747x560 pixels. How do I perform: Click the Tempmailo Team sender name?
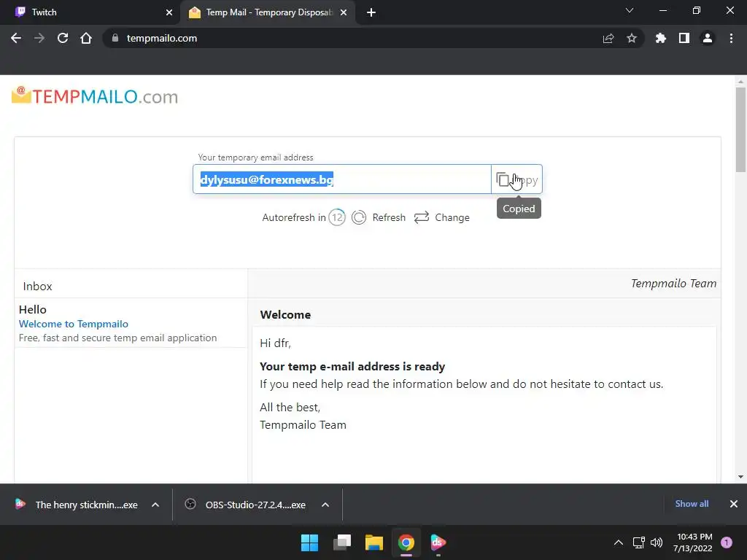pos(673,284)
